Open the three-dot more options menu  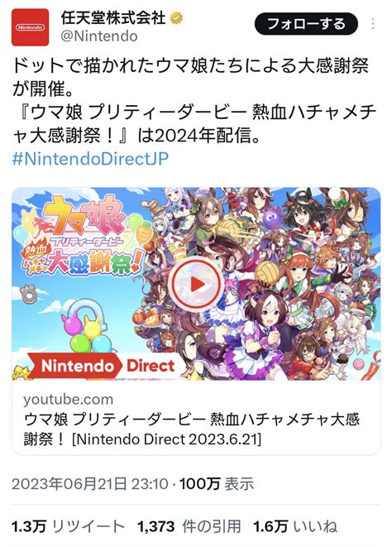373,23
